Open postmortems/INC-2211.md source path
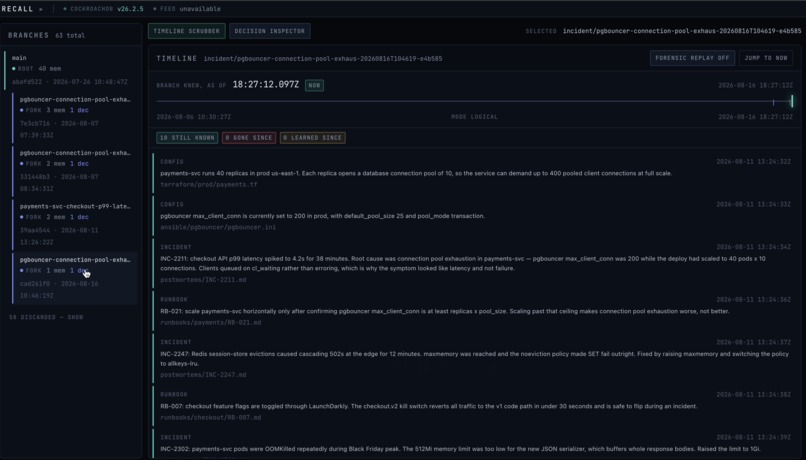806x460 pixels. (x=203, y=280)
